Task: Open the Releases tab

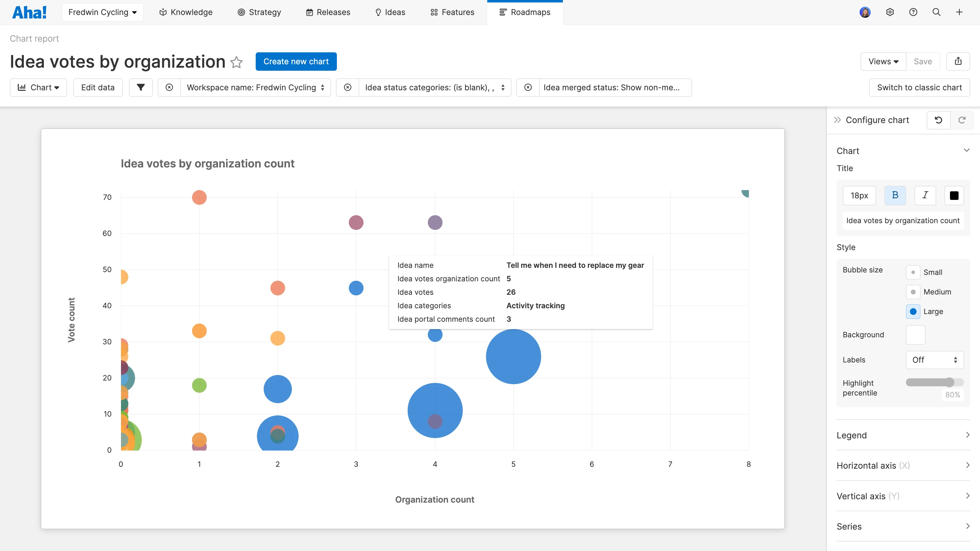Action: click(x=328, y=12)
